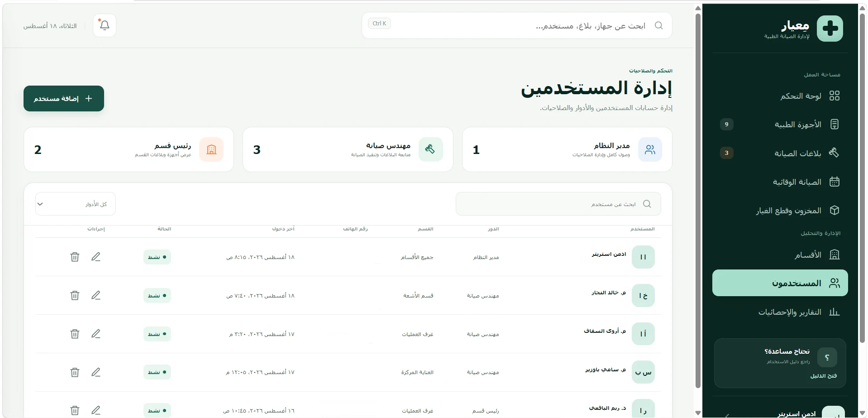Delete user م. سامي باوزير trash icon
The width and height of the screenshot is (868, 418).
(x=75, y=372)
